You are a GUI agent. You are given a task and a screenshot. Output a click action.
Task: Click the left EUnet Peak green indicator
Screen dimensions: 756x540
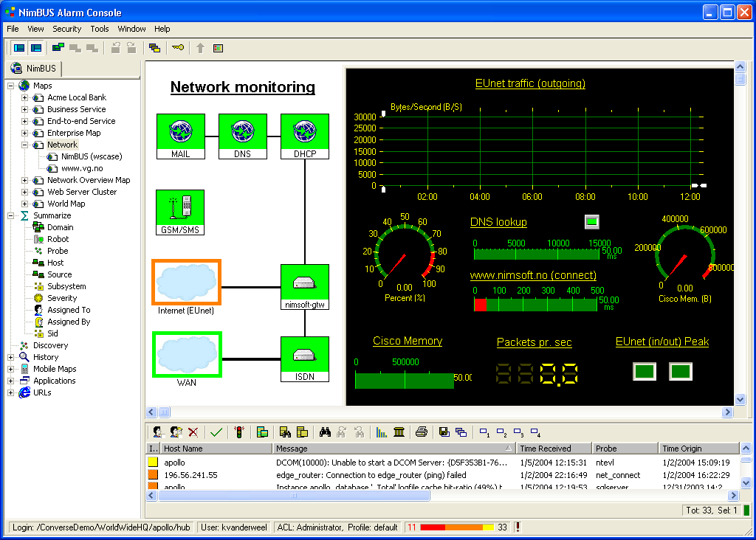[645, 371]
